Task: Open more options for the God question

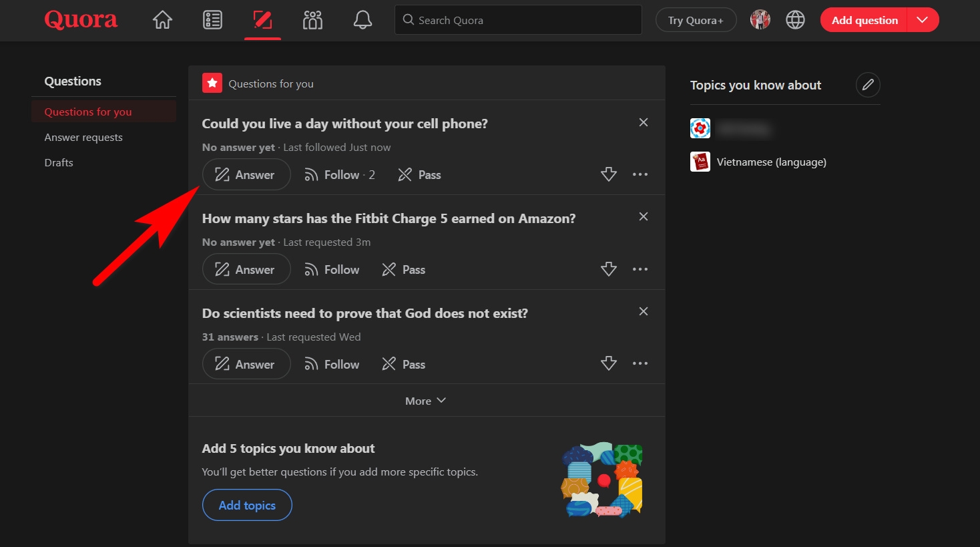Action: [x=640, y=363]
